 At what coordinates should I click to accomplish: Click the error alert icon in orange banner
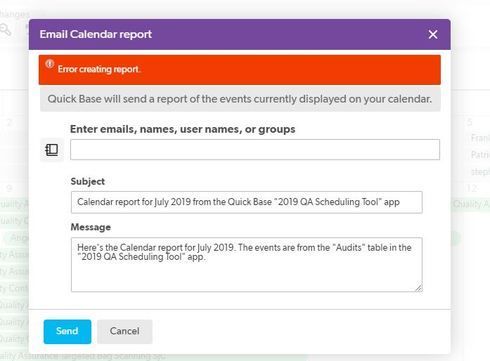50,64
